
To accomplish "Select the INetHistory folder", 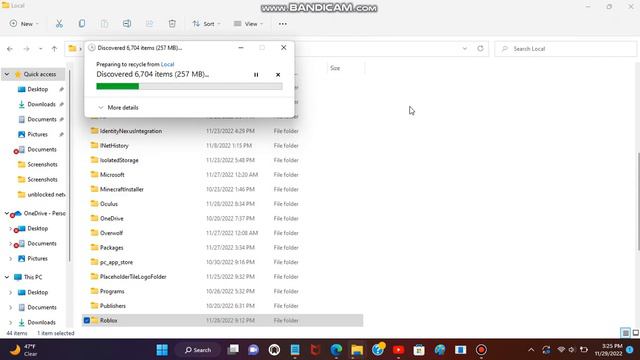I will [x=114, y=145].
